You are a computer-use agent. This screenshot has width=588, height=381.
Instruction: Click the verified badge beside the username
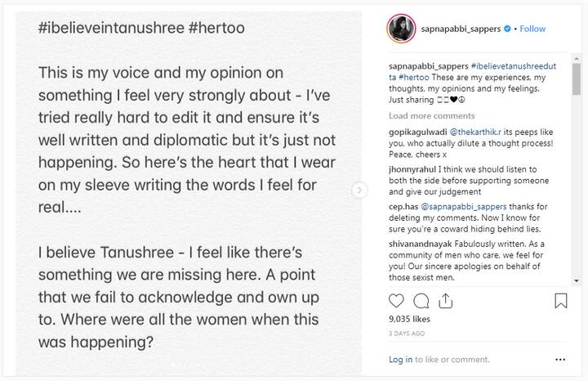click(x=509, y=29)
